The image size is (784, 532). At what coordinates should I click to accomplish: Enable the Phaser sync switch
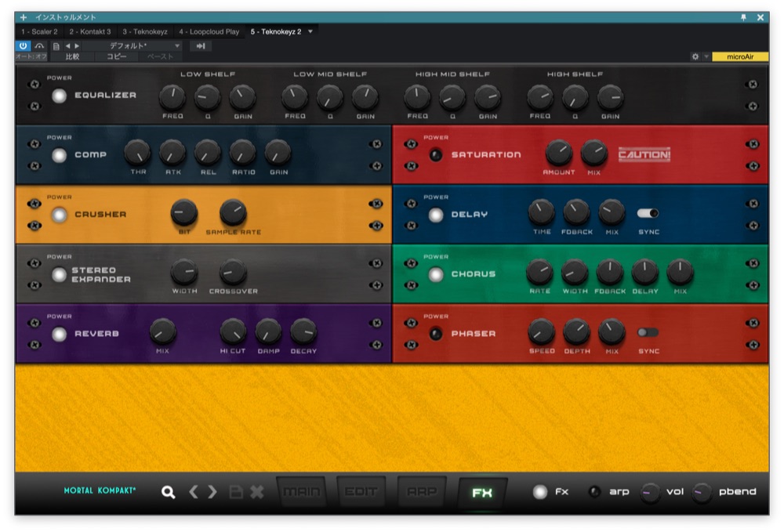(648, 332)
